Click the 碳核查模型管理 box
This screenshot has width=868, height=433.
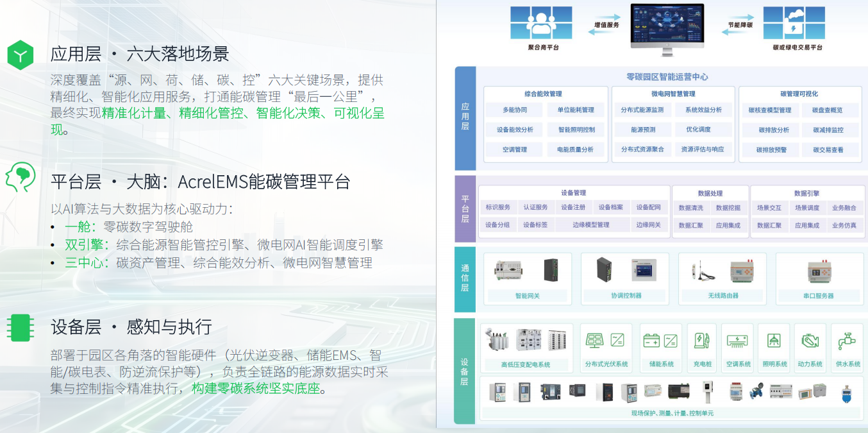coord(770,110)
